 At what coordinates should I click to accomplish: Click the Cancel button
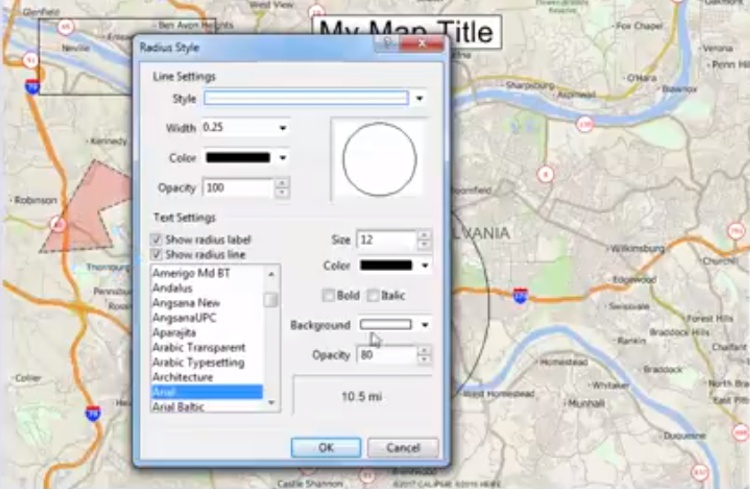click(x=402, y=448)
